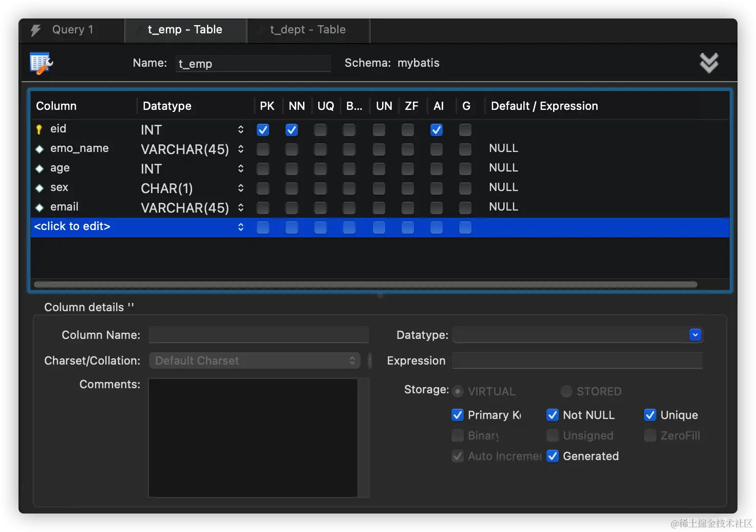
Task: Click the table editor wrench icon
Action: point(41,63)
